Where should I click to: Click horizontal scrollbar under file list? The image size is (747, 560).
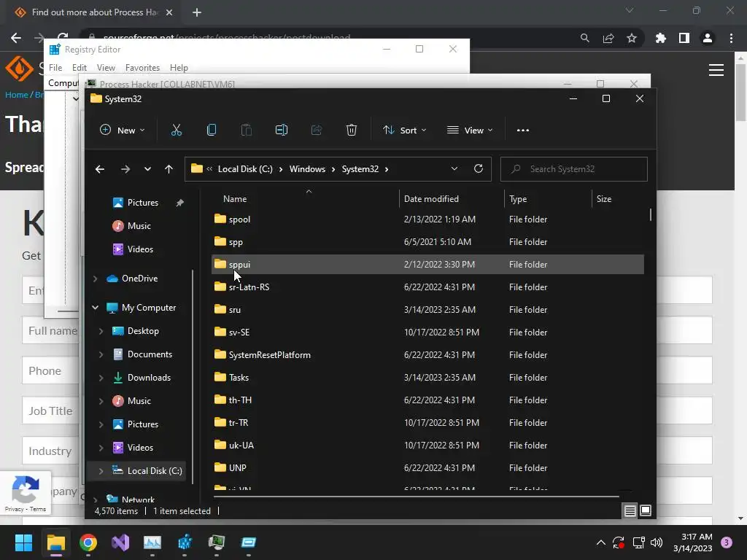point(417,496)
